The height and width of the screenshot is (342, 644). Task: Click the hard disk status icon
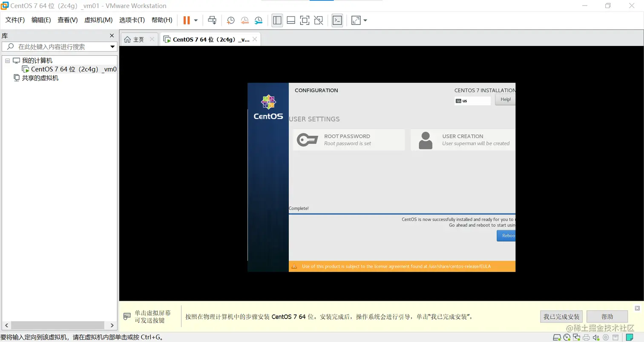(x=557, y=338)
